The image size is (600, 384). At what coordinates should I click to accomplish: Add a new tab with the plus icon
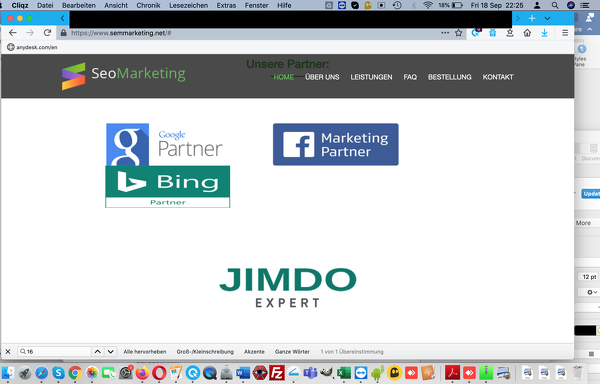[532, 18]
